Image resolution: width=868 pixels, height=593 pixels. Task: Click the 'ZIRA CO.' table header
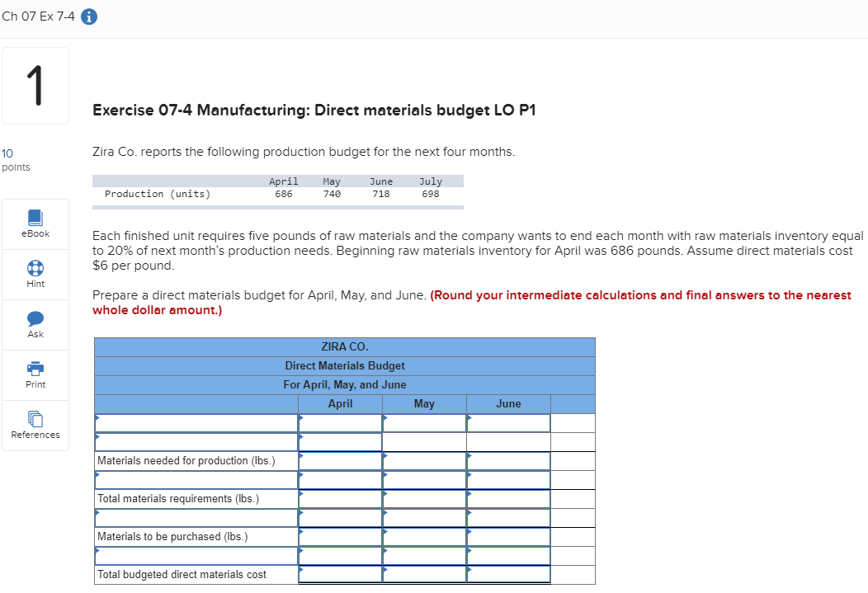(345, 347)
